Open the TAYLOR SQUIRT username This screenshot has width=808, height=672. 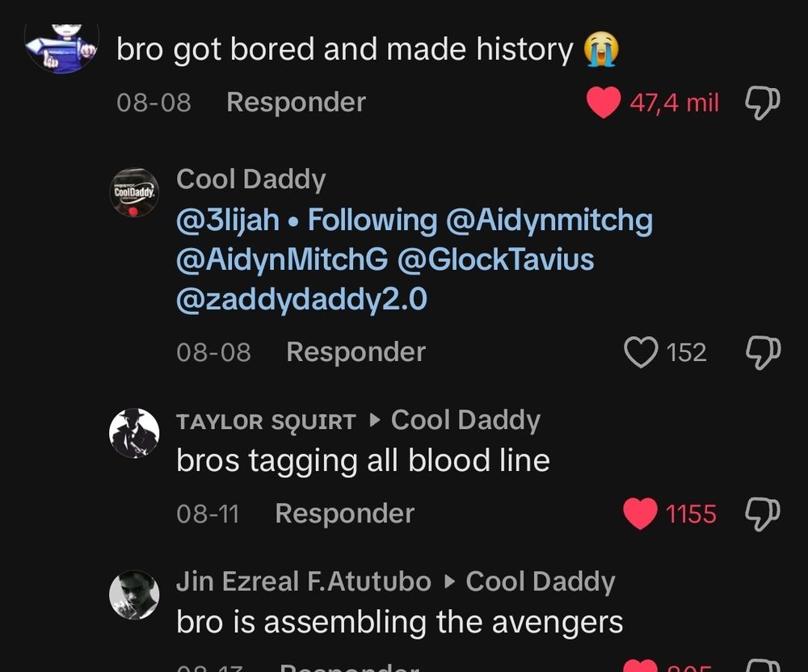pyautogui.click(x=266, y=421)
